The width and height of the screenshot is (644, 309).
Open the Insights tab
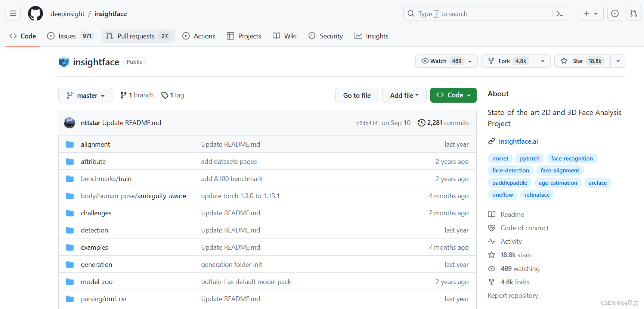[x=371, y=36]
